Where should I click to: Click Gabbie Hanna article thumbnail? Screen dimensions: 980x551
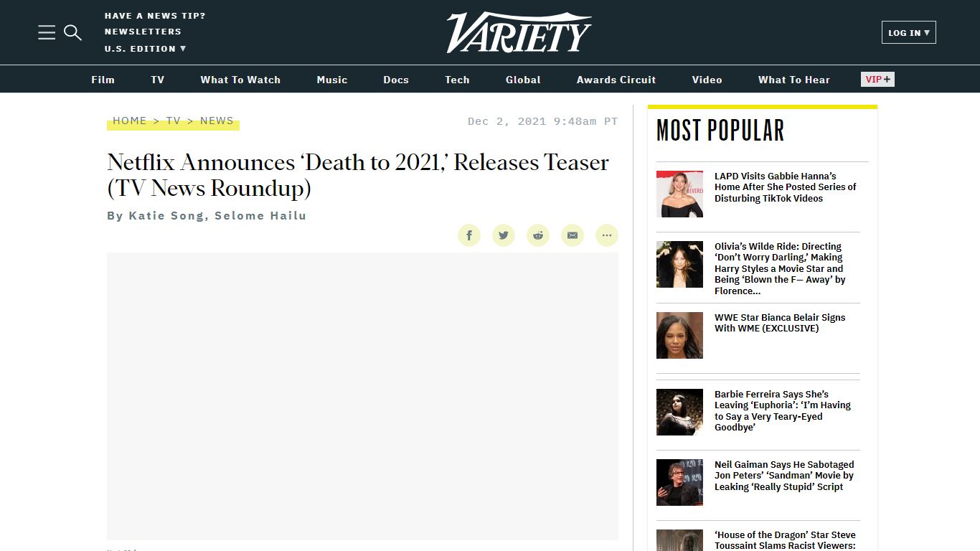pyautogui.click(x=679, y=194)
